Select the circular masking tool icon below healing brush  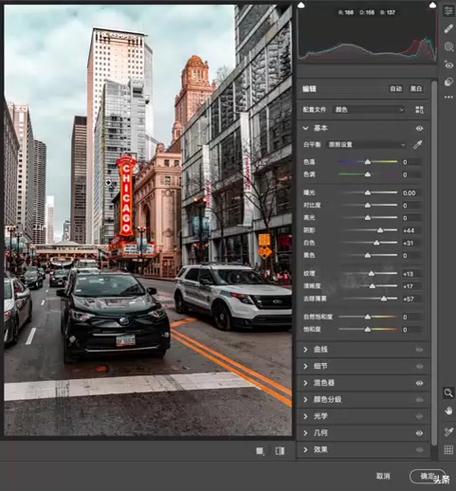coord(448,47)
